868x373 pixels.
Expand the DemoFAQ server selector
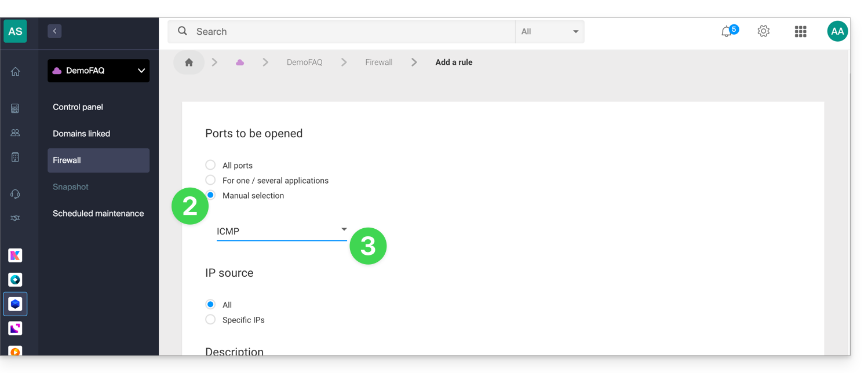(x=99, y=71)
